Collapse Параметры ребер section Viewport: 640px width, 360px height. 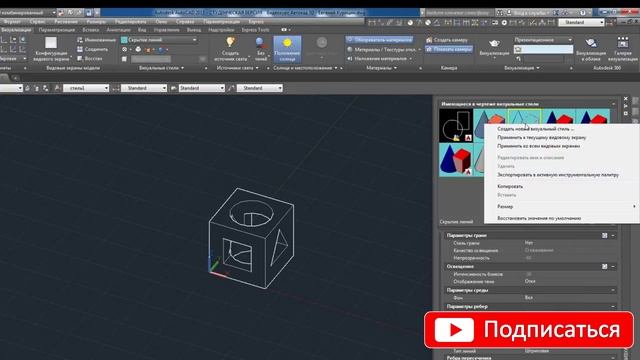pyautogui.click(x=613, y=307)
